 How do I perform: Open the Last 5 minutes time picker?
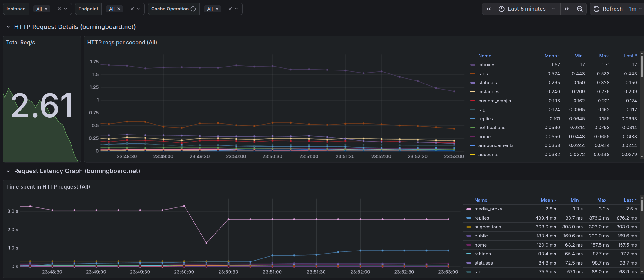click(x=527, y=9)
